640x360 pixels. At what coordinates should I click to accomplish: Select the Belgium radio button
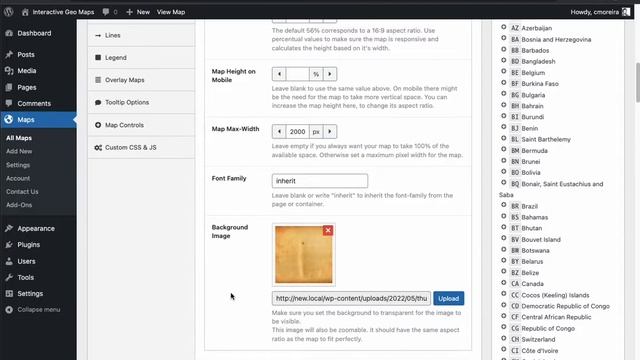504,72
